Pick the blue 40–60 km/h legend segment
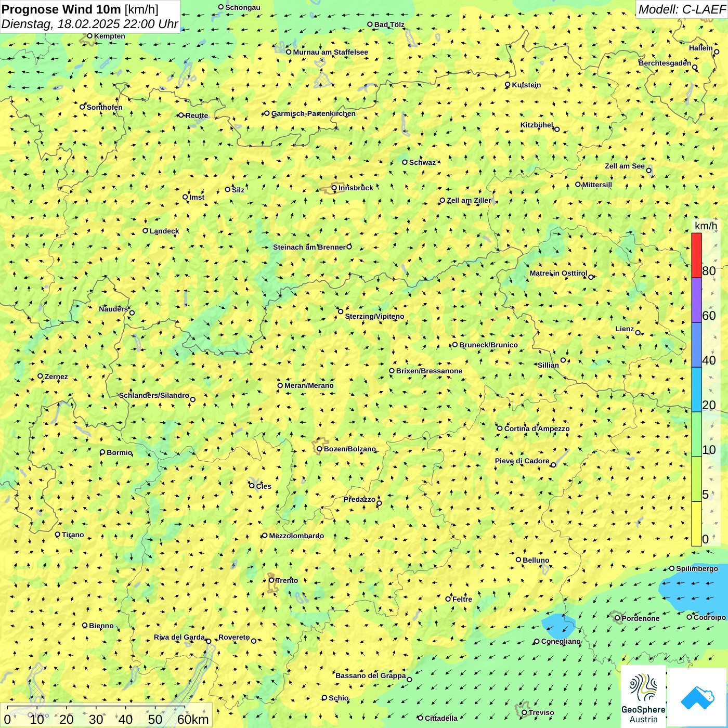 (x=696, y=345)
